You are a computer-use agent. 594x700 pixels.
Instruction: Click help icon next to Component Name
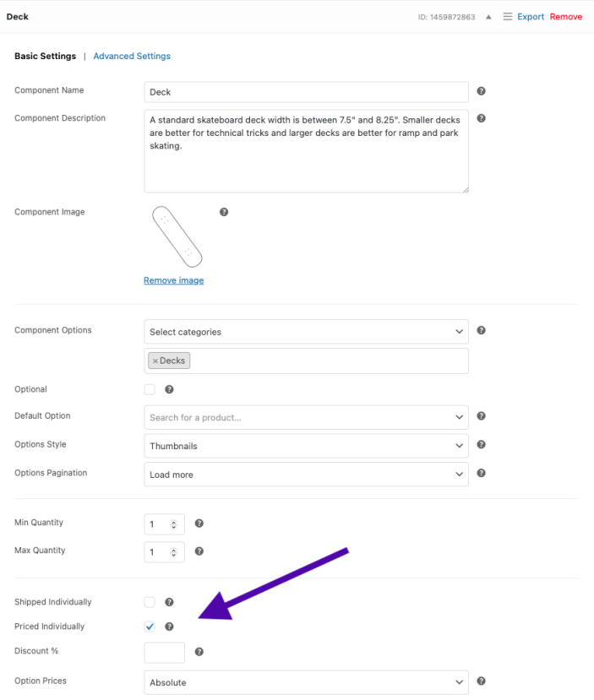pyautogui.click(x=481, y=91)
